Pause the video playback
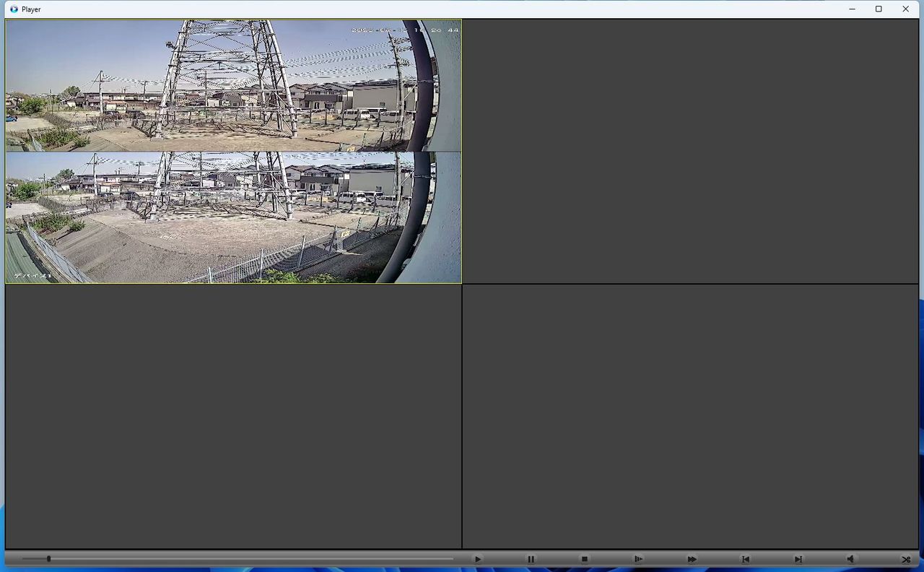The image size is (924, 572). (x=531, y=559)
